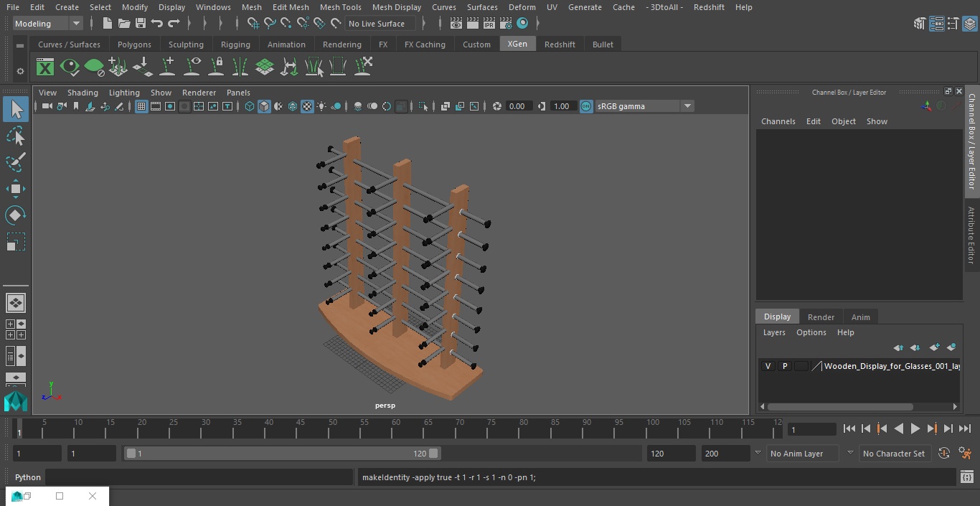
Task: Choose the Paint Selection brush tool
Action: pos(16,162)
